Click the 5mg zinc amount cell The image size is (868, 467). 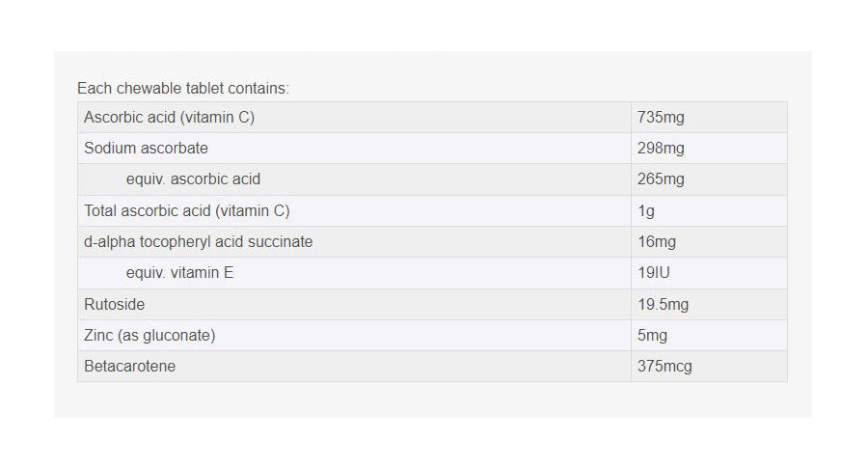[652, 335]
